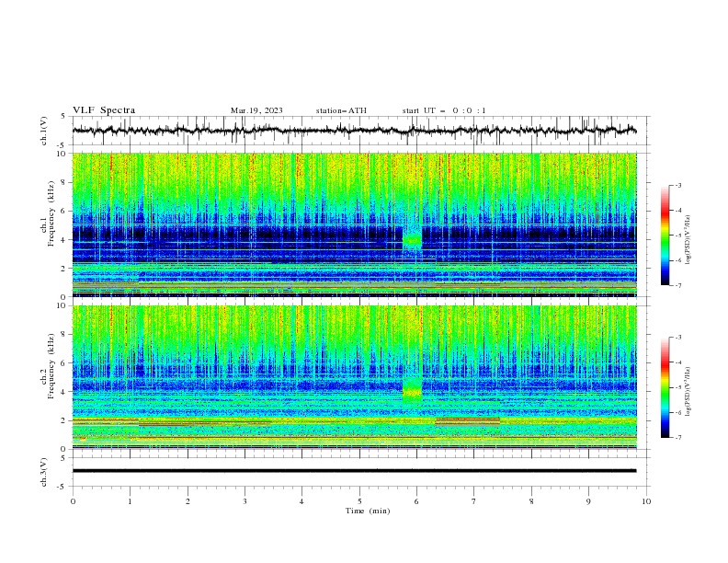Click the "Time (min)" axis title
Screen dimensions: 728x563
[368, 511]
